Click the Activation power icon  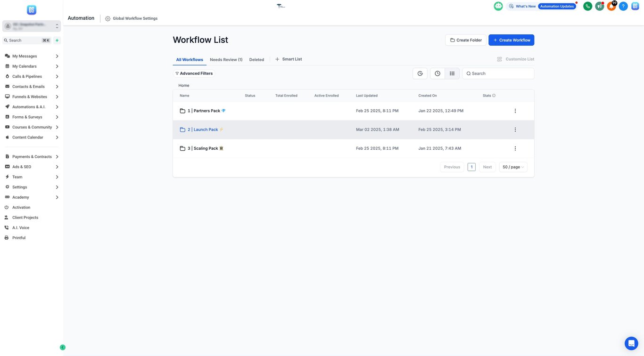tap(7, 207)
